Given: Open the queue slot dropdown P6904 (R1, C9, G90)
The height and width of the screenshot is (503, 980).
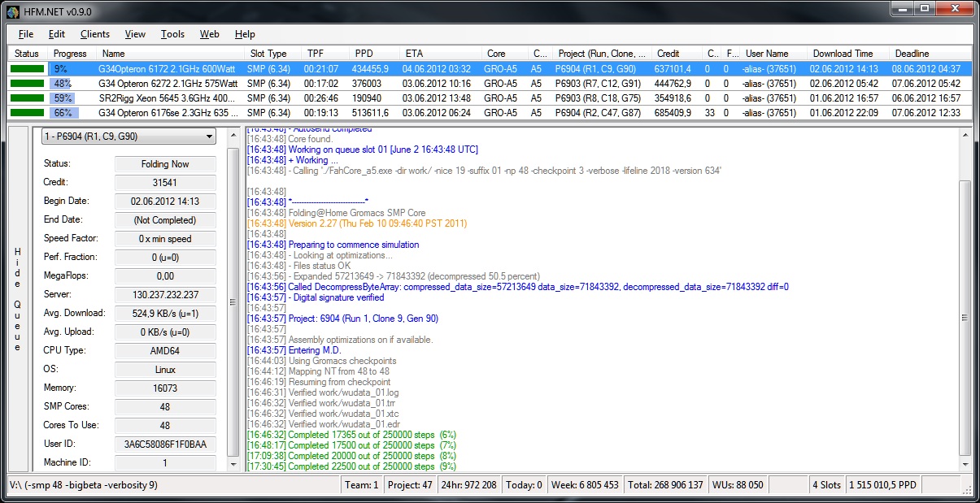Looking at the screenshot, I should (x=128, y=137).
